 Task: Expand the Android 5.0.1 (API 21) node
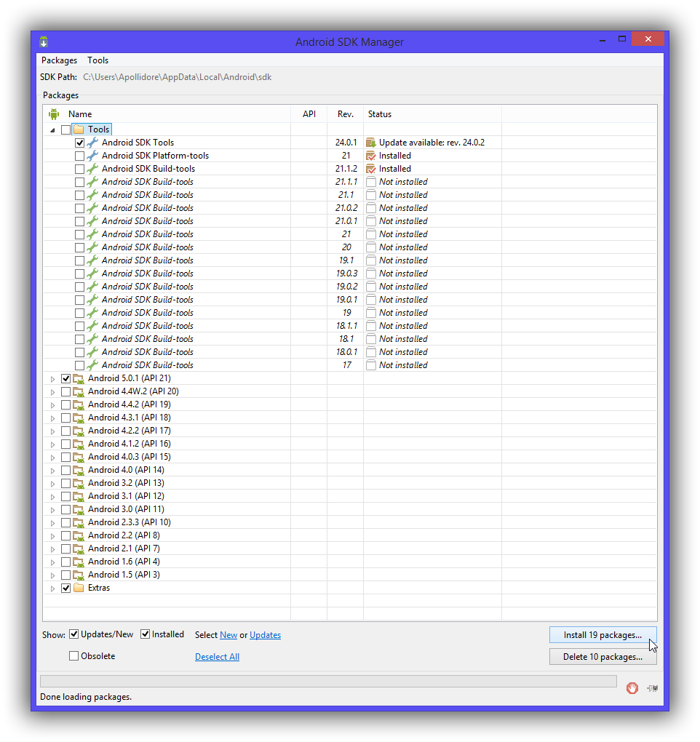52,379
